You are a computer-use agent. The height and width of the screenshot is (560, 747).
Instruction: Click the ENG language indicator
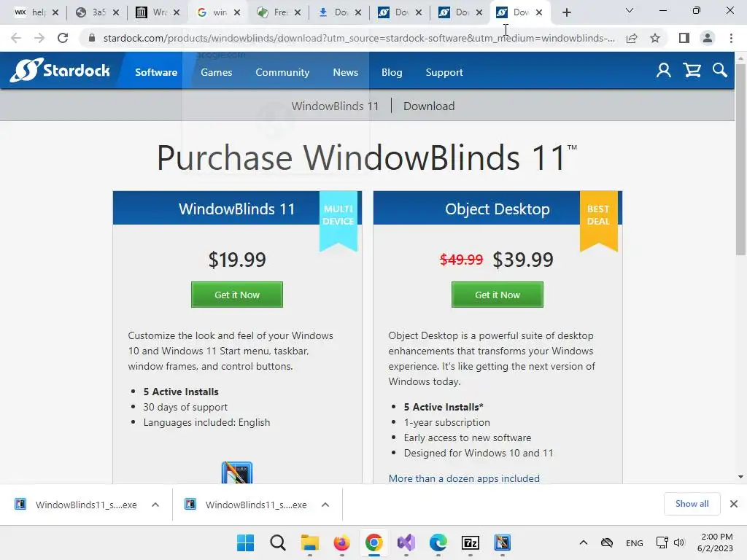pos(634,542)
